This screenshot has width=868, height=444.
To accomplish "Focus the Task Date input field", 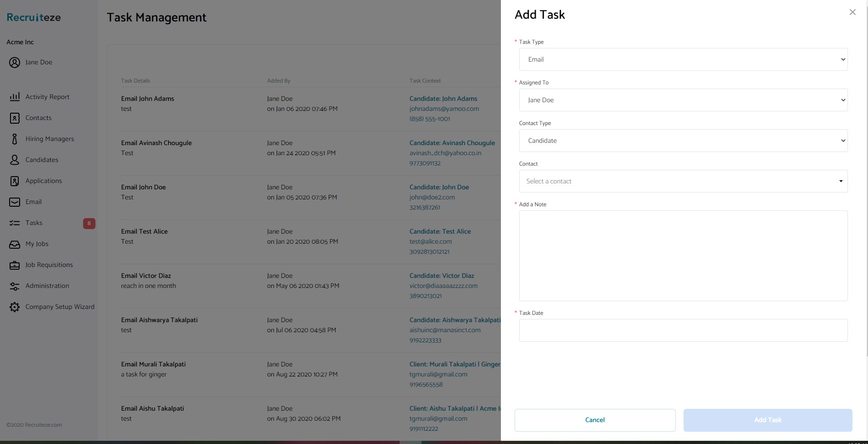I will 683,330.
